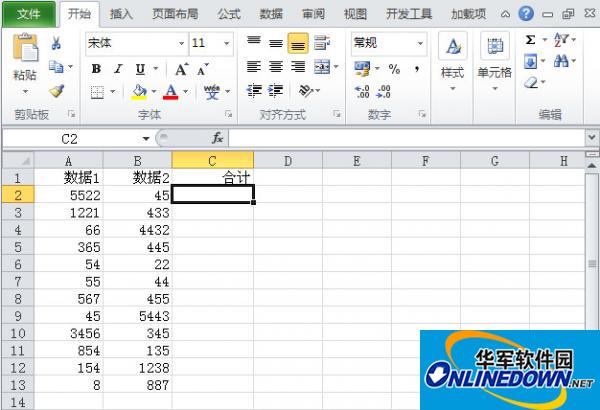Align text to middle vertically

[x=276, y=43]
